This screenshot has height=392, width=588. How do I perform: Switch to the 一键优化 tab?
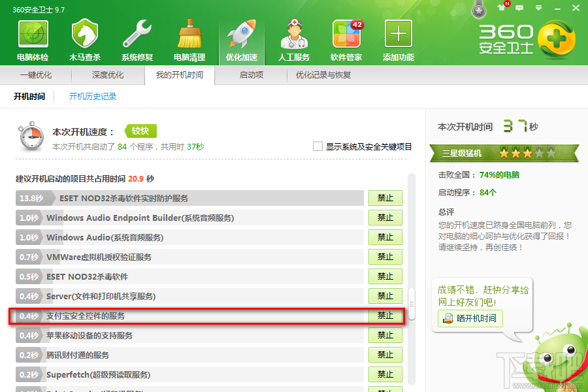(37, 75)
